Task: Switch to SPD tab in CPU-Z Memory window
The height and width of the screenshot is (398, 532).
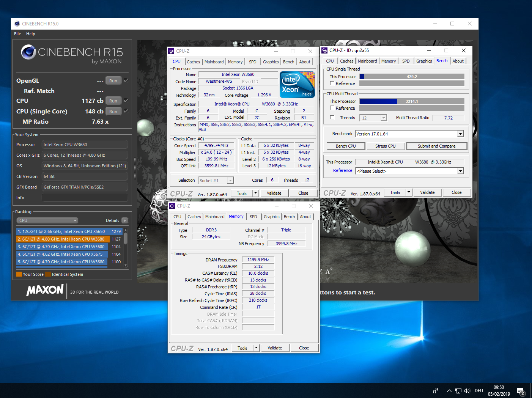Action: (x=253, y=217)
